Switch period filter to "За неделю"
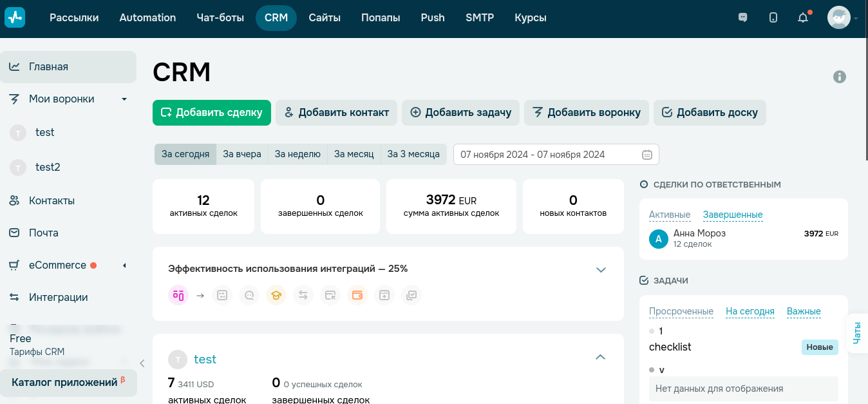This screenshot has height=404, width=868. (x=297, y=154)
